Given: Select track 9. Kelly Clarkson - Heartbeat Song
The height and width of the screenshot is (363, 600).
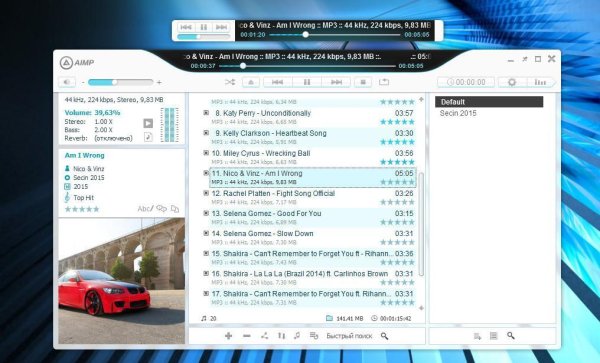Looking at the screenshot, I should pyautogui.click(x=312, y=137).
